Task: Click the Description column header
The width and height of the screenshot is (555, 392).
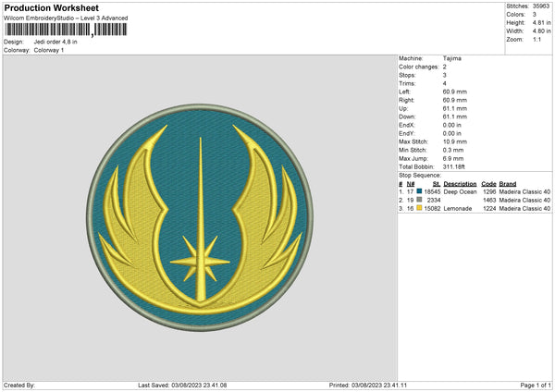Action: pyautogui.click(x=460, y=184)
